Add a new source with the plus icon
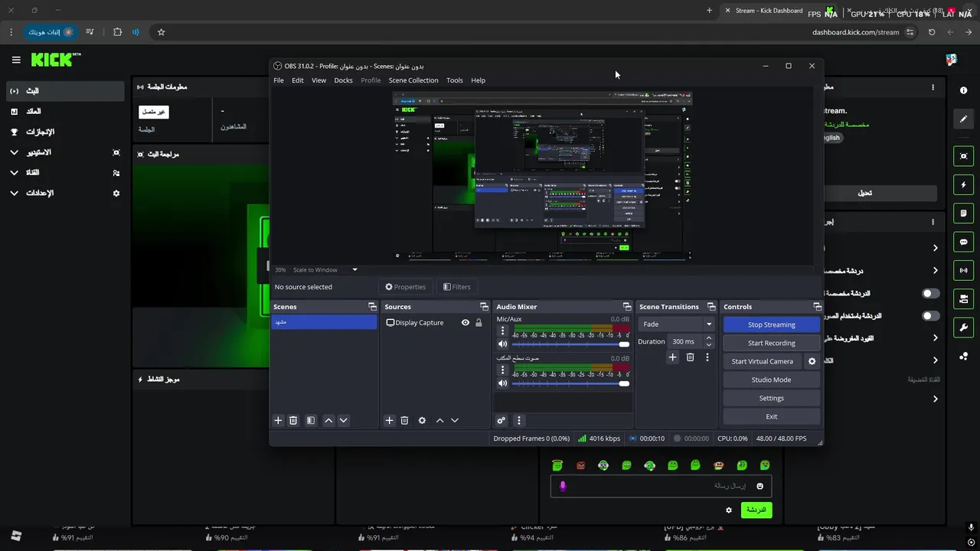980x551 pixels. click(x=389, y=420)
